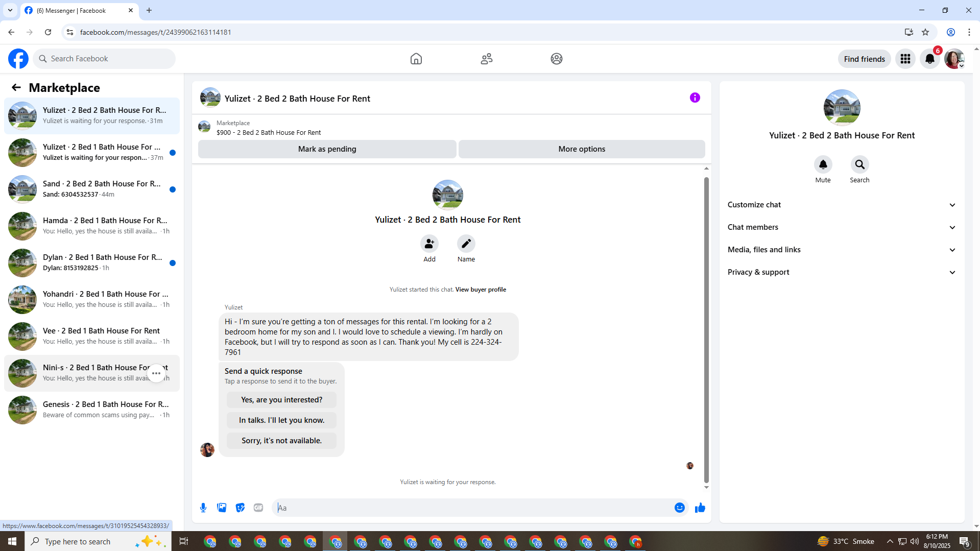Send quick reply 'In talks. I'll let you know.'
The height and width of the screenshot is (551, 980).
(282, 420)
